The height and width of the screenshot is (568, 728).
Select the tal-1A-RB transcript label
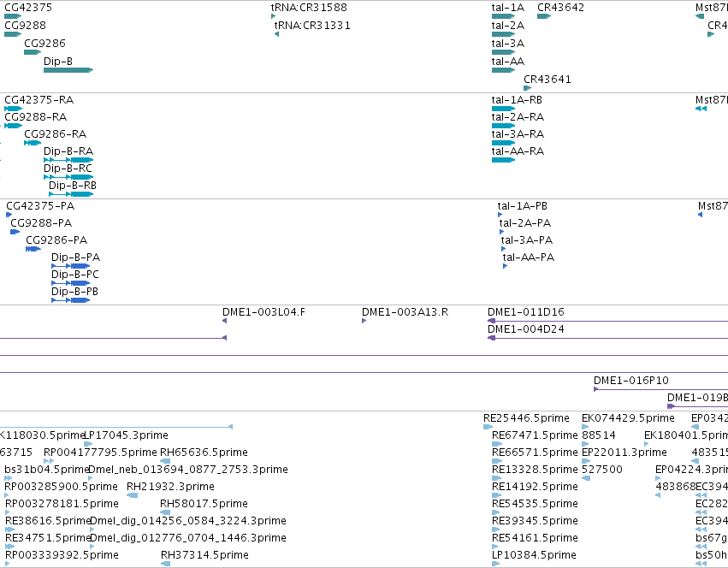(517, 100)
